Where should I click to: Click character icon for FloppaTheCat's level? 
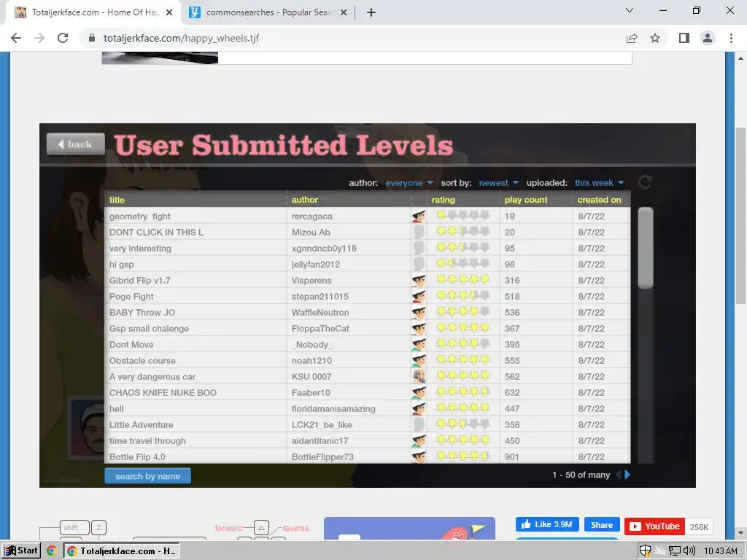(419, 329)
